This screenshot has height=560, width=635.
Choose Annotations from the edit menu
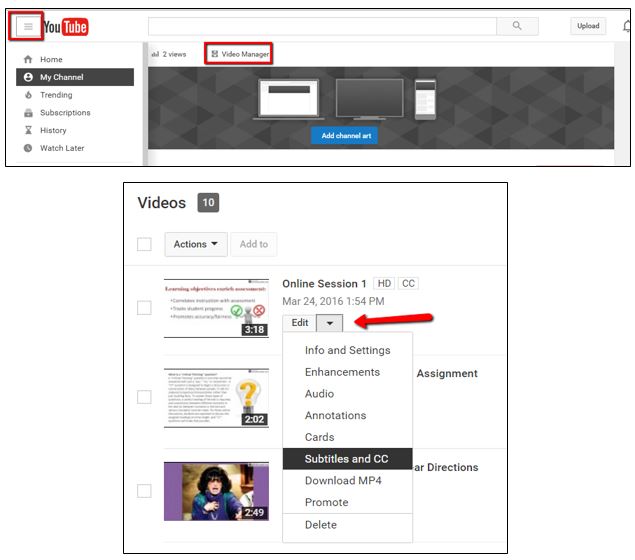(347, 415)
